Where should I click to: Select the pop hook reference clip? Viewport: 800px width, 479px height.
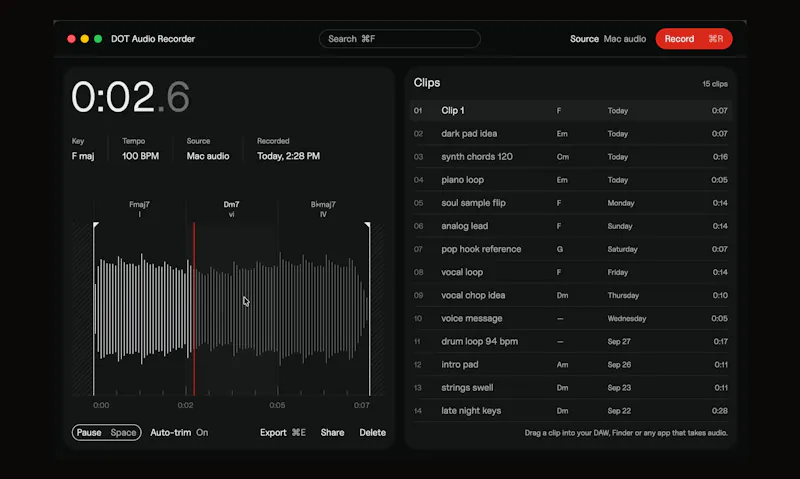(x=570, y=249)
